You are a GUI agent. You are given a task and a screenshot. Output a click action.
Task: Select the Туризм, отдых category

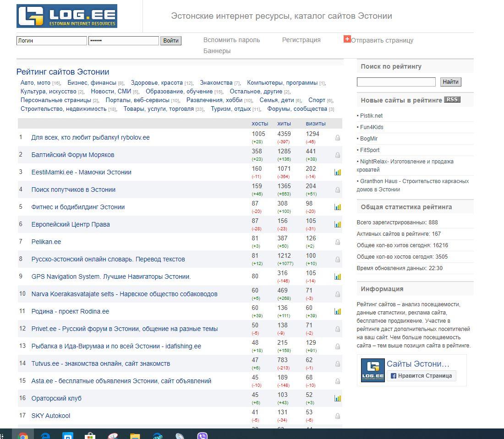[231, 109]
